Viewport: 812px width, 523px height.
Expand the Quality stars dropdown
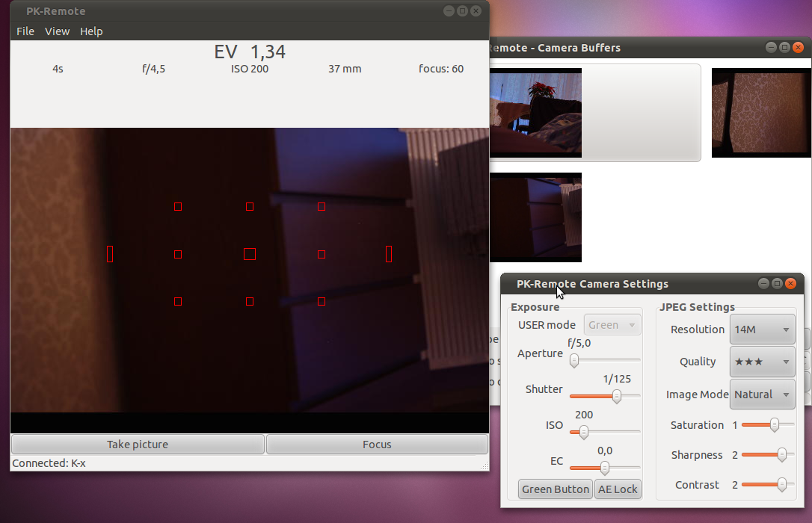(762, 362)
